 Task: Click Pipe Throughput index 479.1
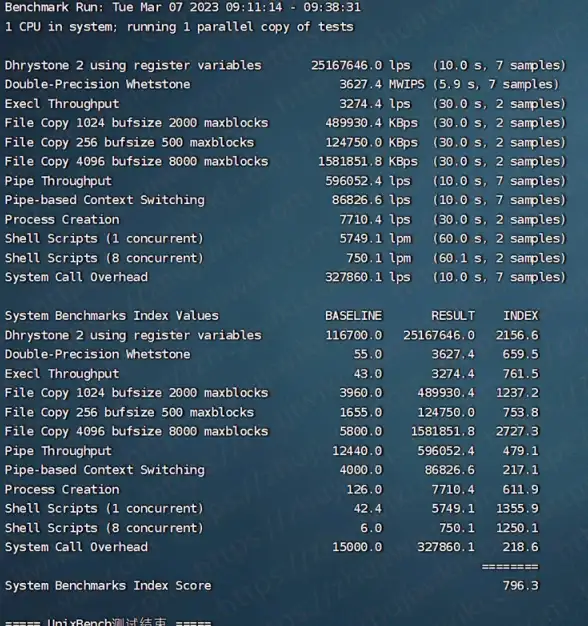click(x=521, y=451)
